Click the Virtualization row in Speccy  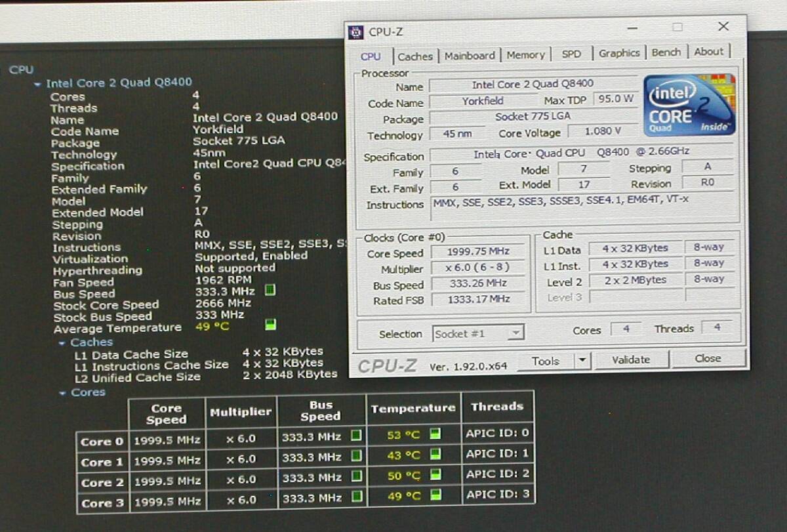[180, 257]
